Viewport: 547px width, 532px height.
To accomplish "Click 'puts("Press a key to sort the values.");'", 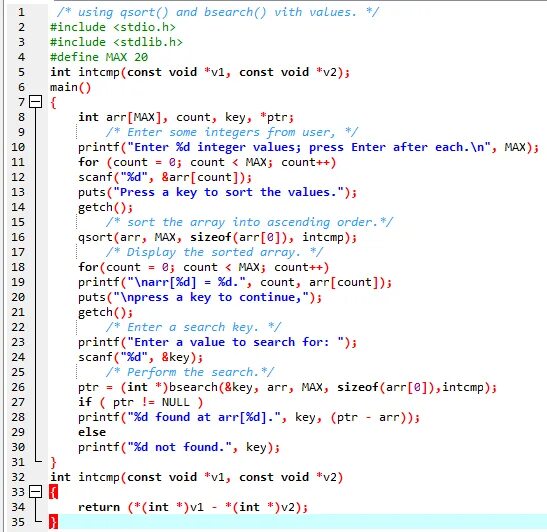I will click(217, 192).
